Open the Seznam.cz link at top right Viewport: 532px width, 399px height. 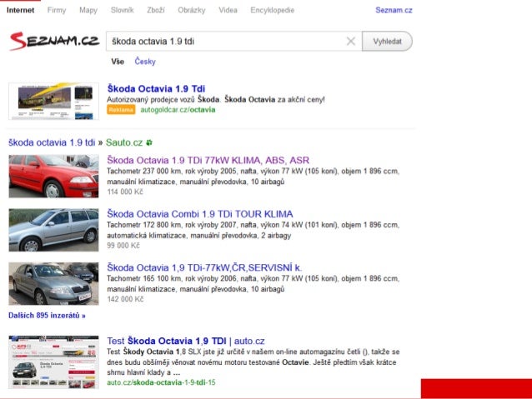click(x=394, y=10)
